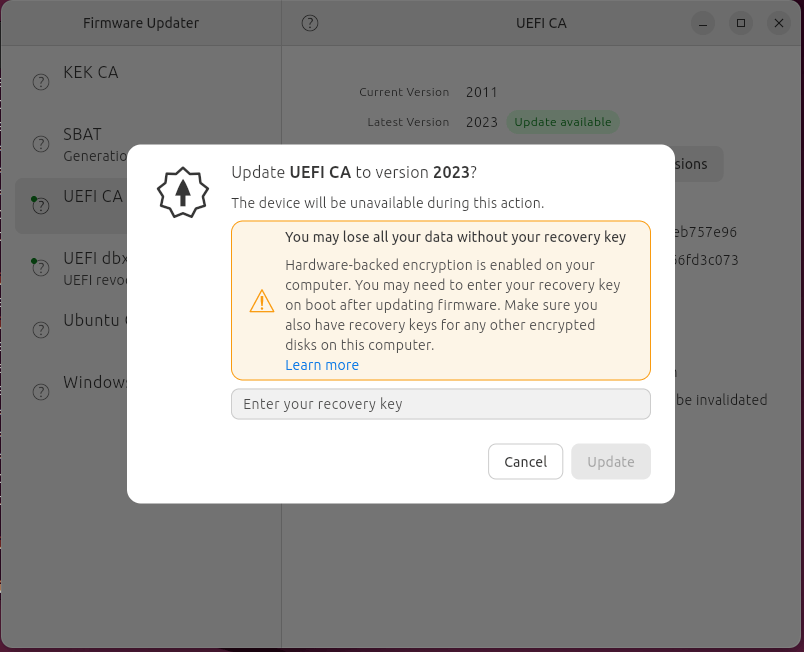Maximize the Firmware Updater window
The width and height of the screenshot is (804, 652).
pyautogui.click(x=741, y=23)
